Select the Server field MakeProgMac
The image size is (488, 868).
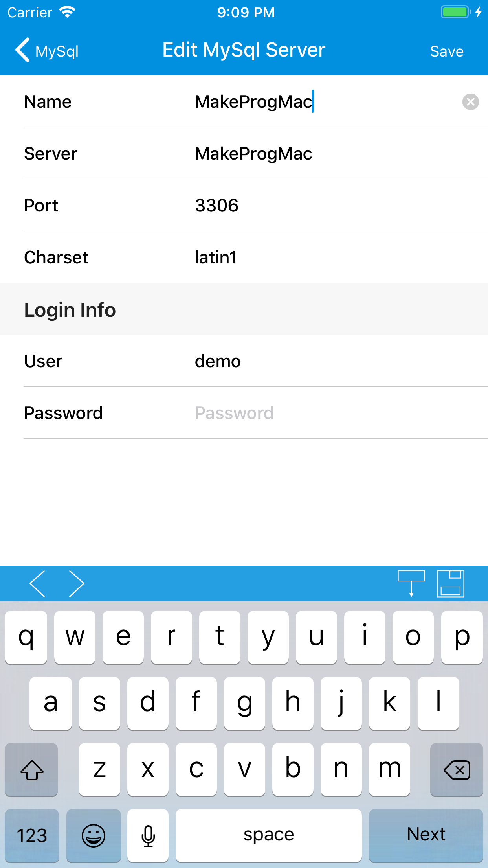pos(253,154)
